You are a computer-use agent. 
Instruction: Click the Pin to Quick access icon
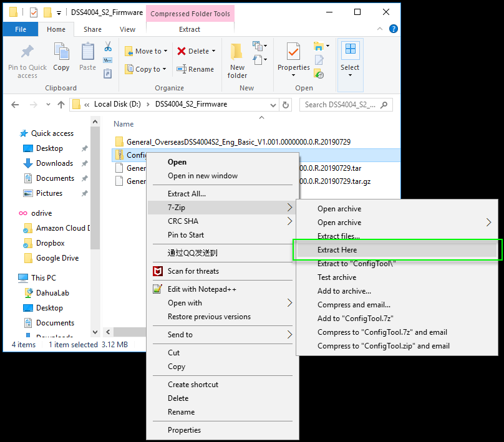[27, 51]
